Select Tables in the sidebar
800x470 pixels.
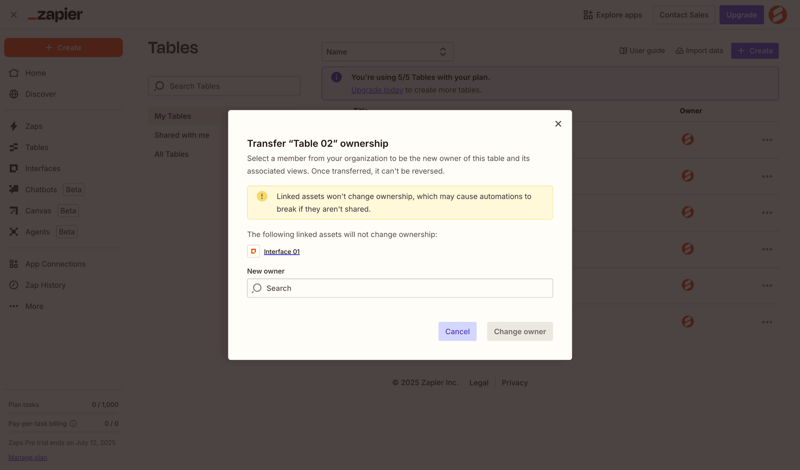pos(29,147)
